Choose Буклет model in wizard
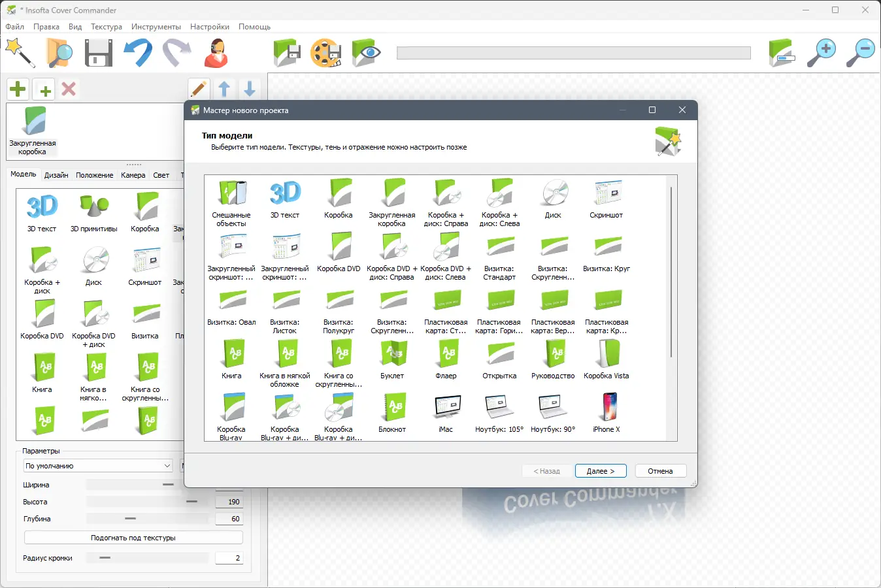This screenshot has width=881, height=588. (x=392, y=359)
